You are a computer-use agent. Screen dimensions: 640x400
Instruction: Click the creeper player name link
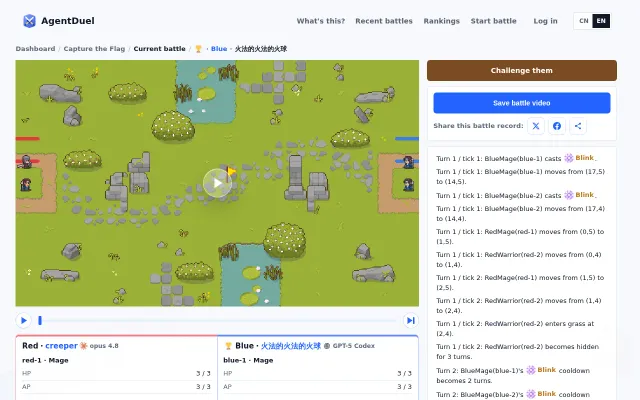61,346
